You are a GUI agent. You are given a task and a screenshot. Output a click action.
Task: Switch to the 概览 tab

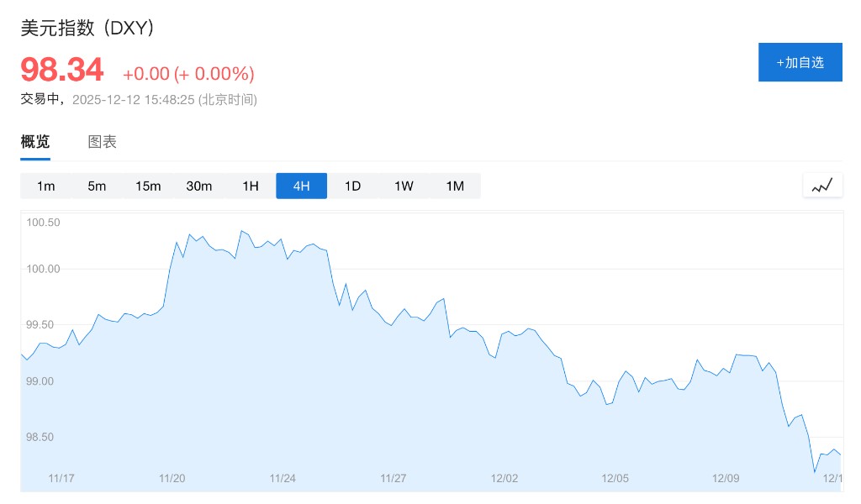(35, 142)
